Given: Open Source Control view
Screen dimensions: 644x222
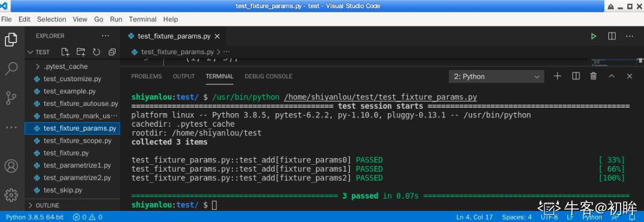Looking at the screenshot, I should [11, 98].
